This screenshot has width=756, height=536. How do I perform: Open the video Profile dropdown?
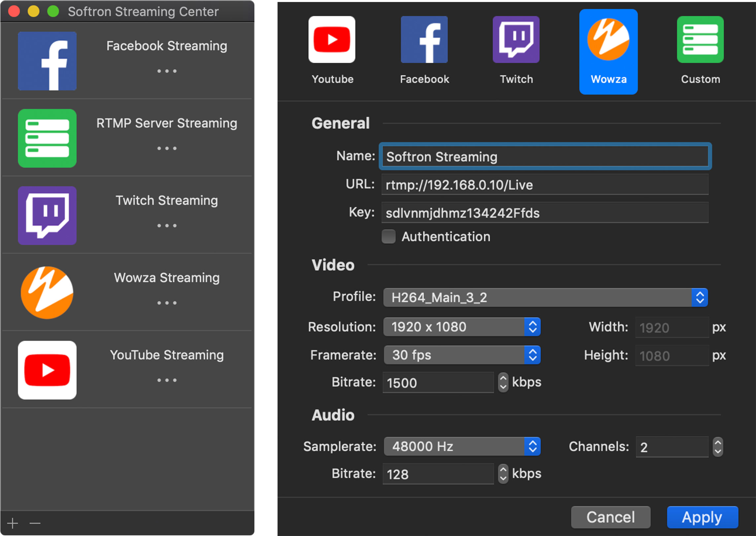pos(545,297)
